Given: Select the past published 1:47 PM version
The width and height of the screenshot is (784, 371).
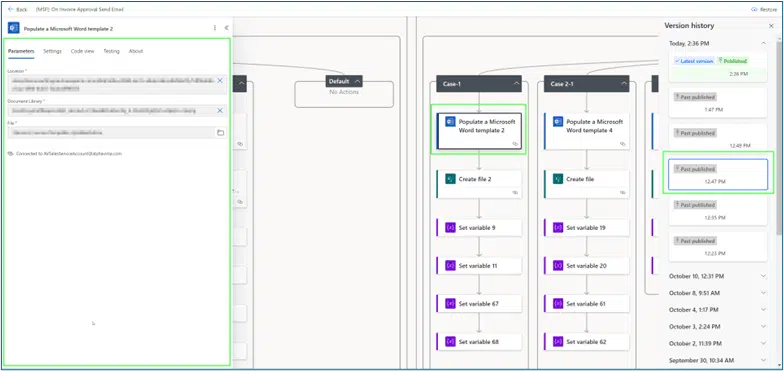Looking at the screenshot, I should [x=718, y=103].
